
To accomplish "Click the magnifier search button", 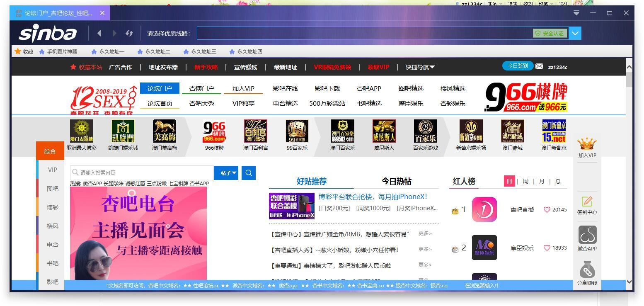I will tap(249, 173).
